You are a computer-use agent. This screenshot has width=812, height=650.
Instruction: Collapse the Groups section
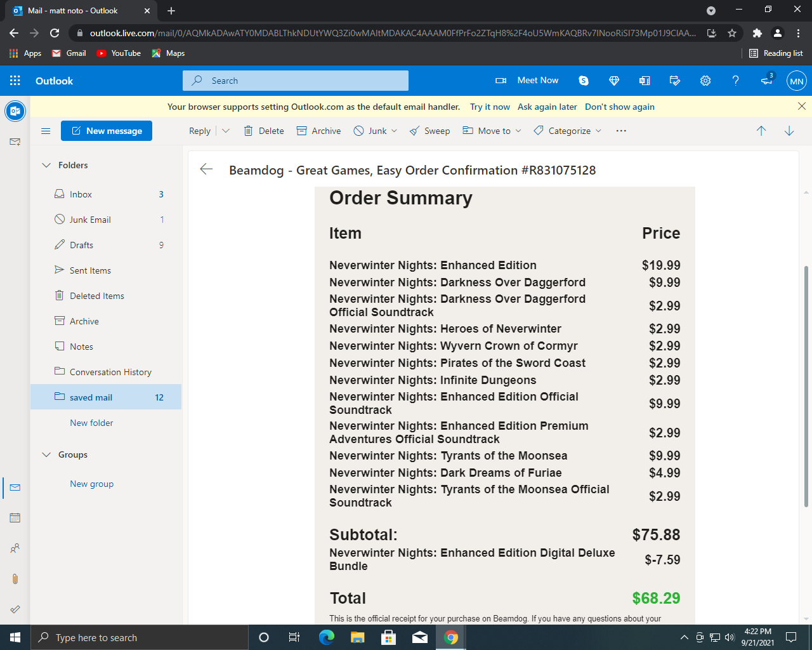tap(46, 454)
